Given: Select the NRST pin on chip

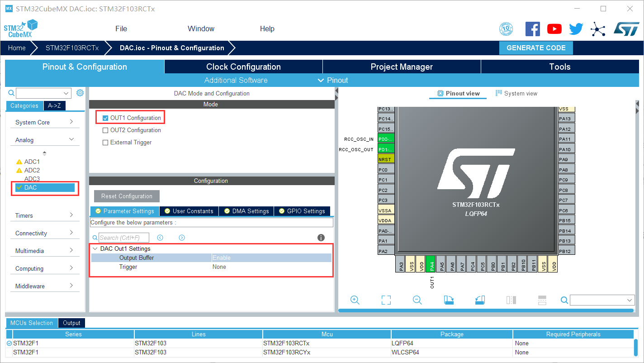Looking at the screenshot, I should tap(386, 159).
